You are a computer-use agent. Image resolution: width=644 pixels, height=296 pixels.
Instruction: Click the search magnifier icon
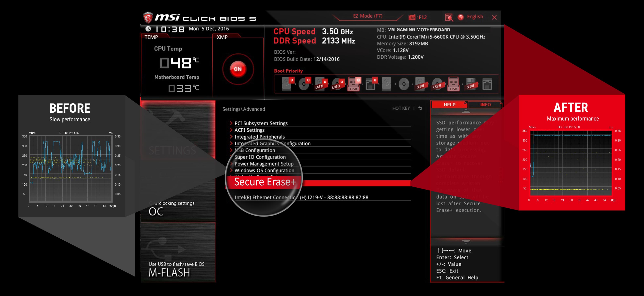[x=449, y=17]
